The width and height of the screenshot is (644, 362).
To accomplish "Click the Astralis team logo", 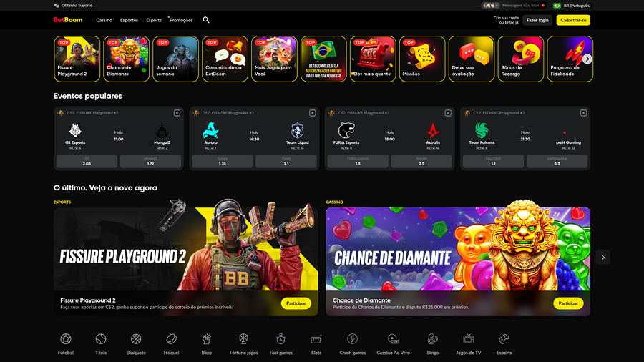I will [x=433, y=131].
